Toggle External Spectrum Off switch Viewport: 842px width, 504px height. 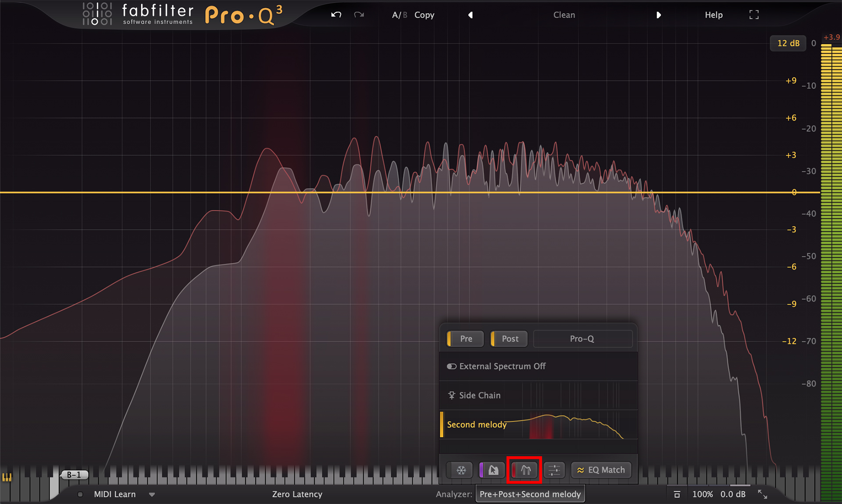coord(452,366)
